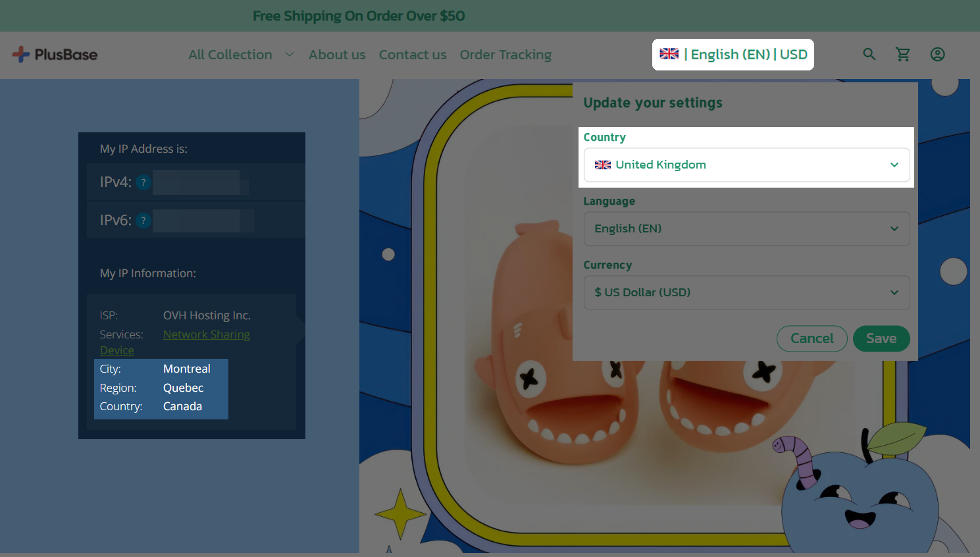Open the About us menu item

point(337,55)
